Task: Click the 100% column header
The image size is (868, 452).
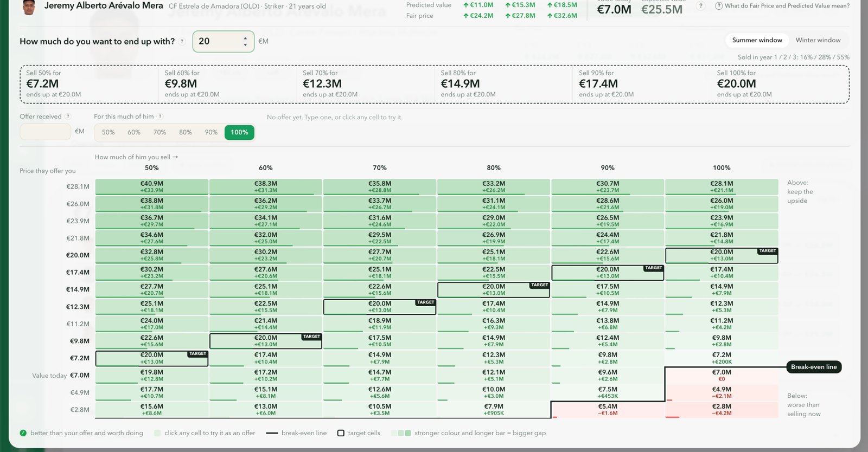Action: pyautogui.click(x=722, y=168)
